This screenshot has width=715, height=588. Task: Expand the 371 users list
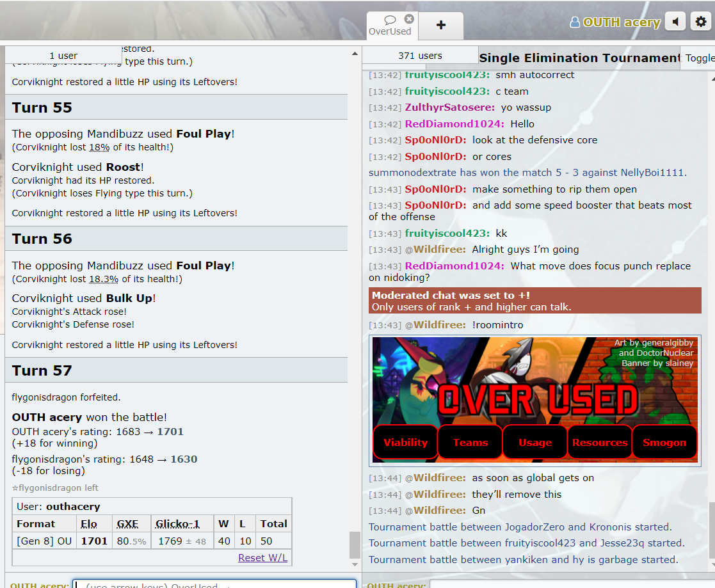click(x=420, y=56)
